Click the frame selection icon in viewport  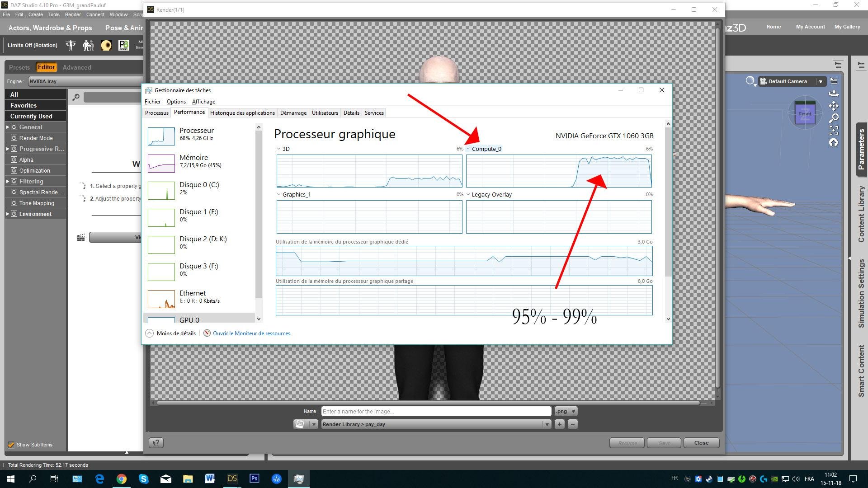834,131
